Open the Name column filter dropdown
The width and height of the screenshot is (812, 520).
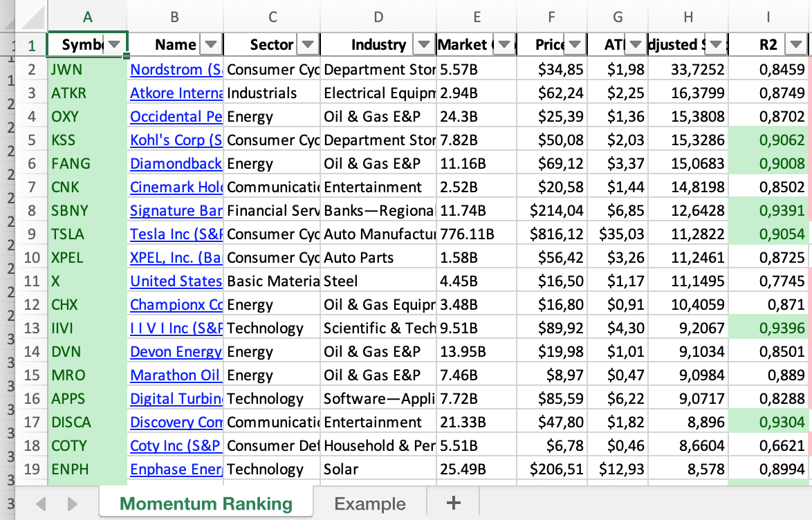coord(211,45)
